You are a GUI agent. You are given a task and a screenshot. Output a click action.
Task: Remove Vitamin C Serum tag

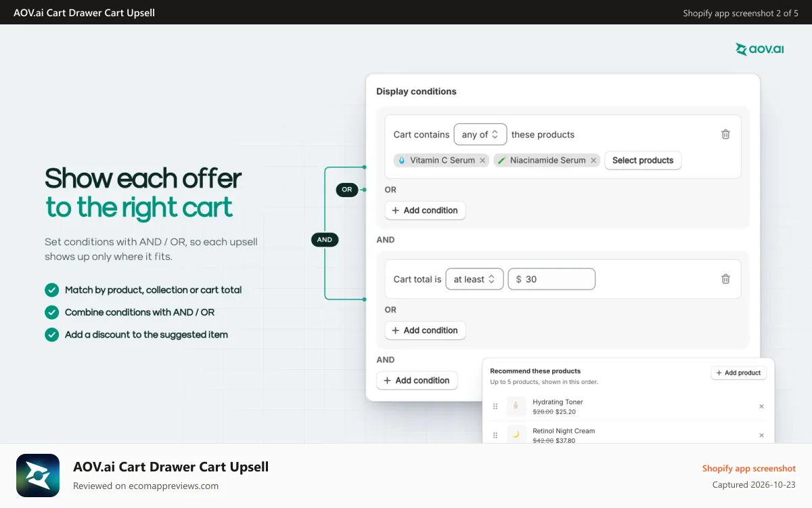(482, 161)
